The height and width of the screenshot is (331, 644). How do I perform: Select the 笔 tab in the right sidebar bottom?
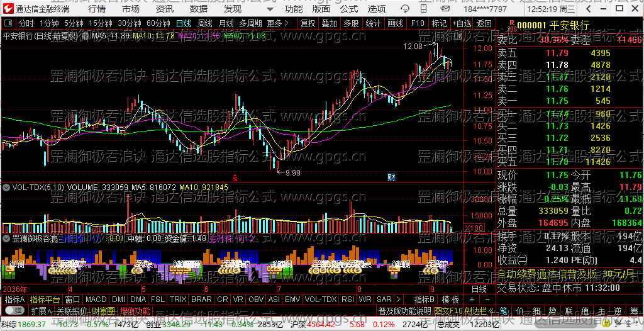click(504, 310)
